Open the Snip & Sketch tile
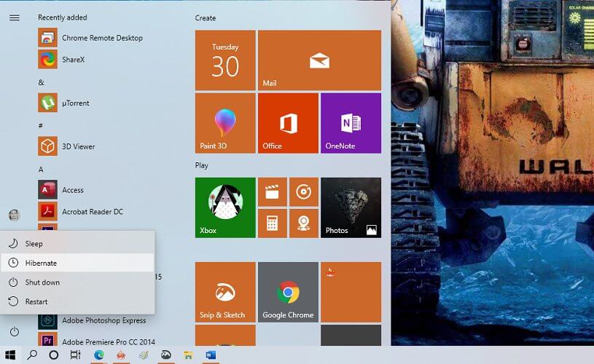This screenshot has height=364, width=594. (225, 293)
